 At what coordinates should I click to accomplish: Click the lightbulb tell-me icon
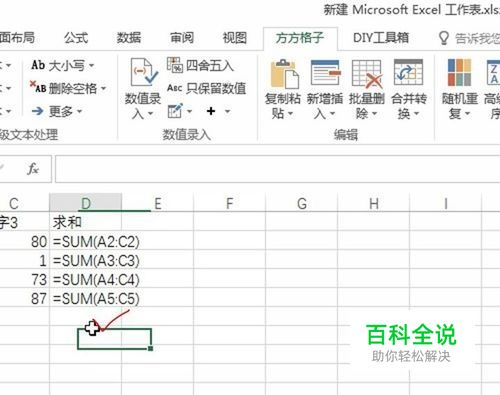pyautogui.click(x=443, y=38)
